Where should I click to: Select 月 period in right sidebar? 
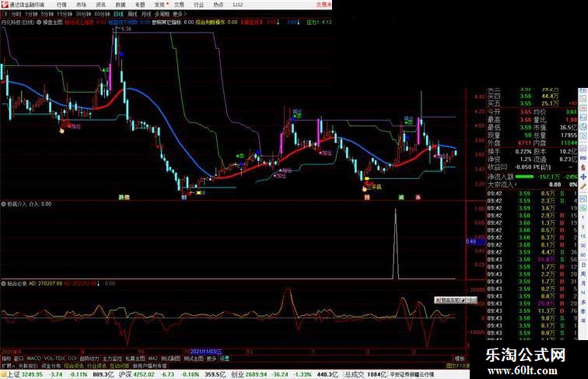(x=584, y=283)
